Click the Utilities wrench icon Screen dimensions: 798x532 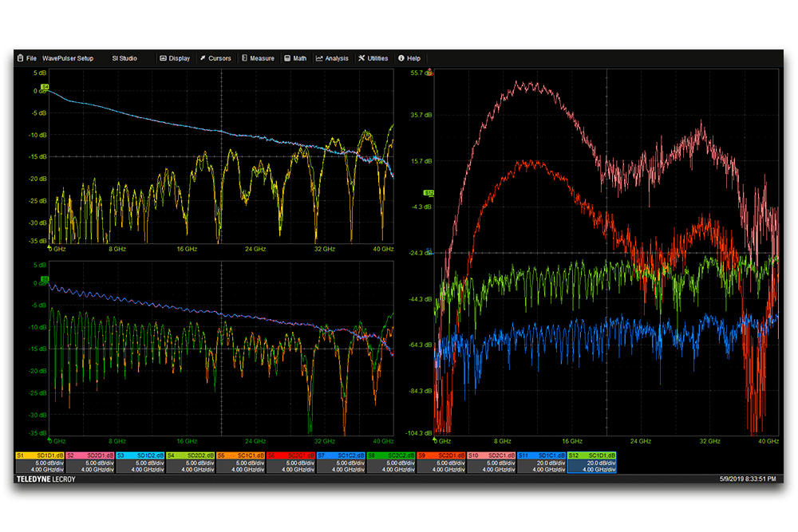tap(361, 58)
